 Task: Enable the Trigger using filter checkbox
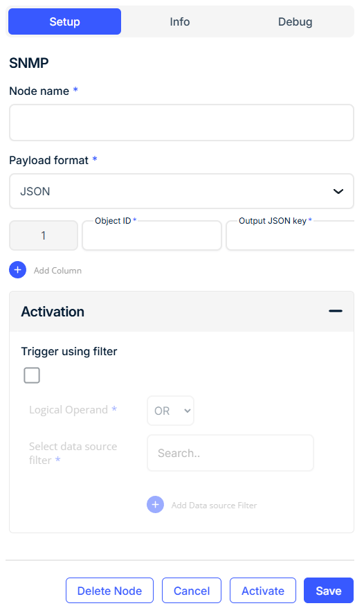[32, 375]
